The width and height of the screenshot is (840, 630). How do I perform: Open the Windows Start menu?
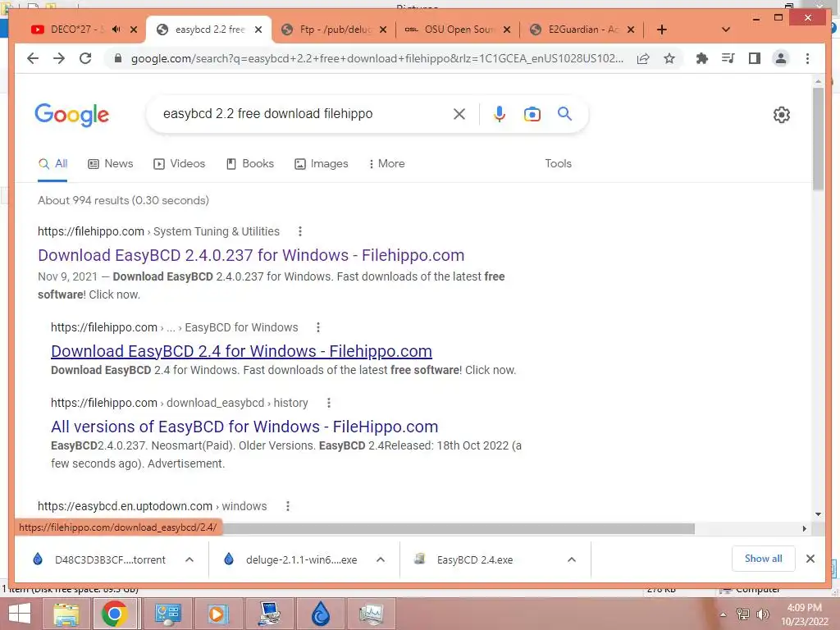tap(20, 614)
